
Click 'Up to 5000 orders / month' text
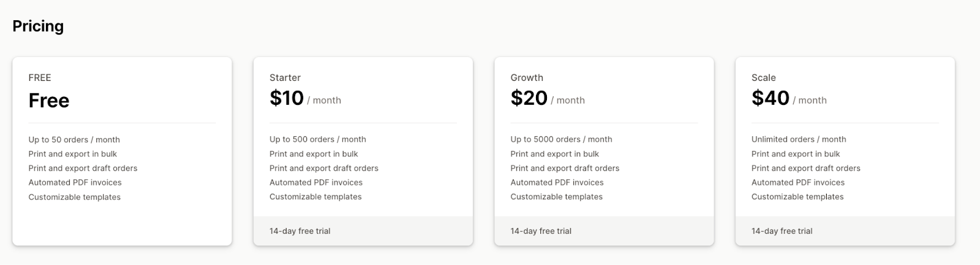coord(561,139)
